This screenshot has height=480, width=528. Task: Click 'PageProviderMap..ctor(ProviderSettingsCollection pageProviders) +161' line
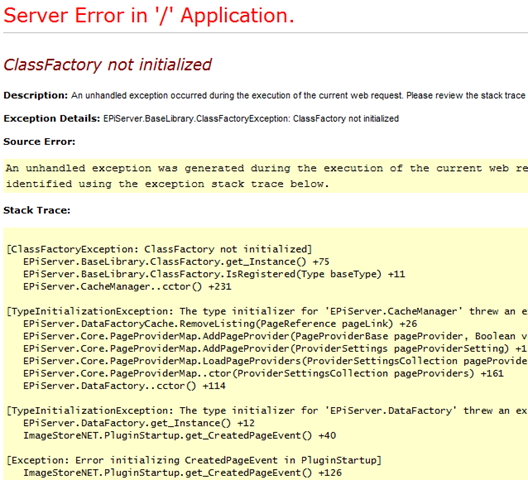point(263,374)
